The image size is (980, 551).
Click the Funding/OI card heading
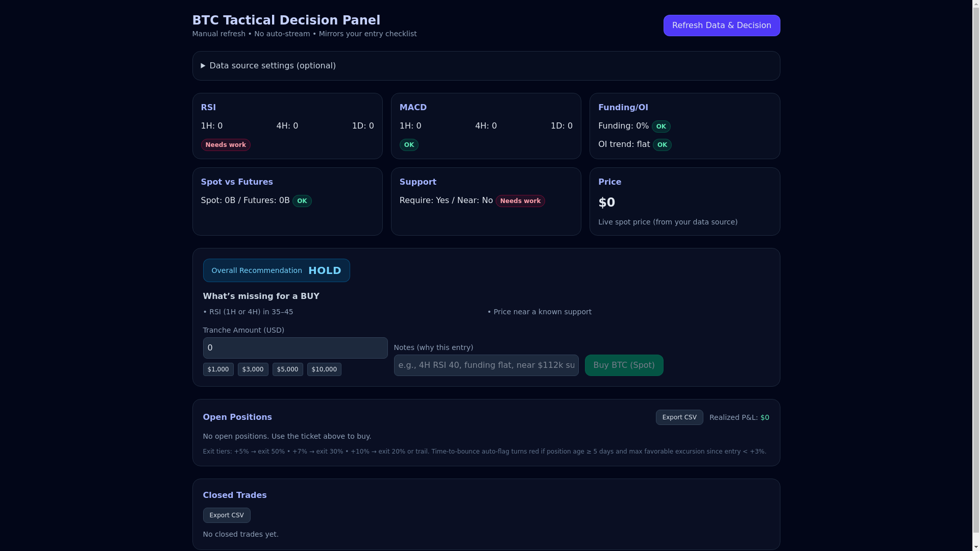[623, 108]
